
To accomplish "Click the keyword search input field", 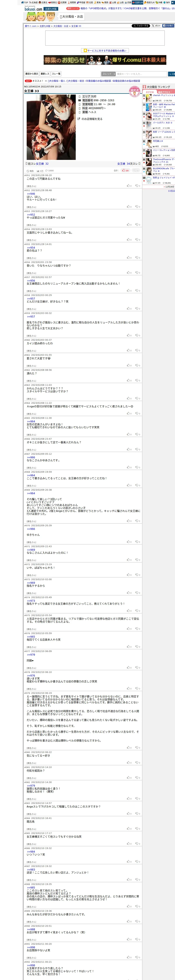I will (141, 74).
